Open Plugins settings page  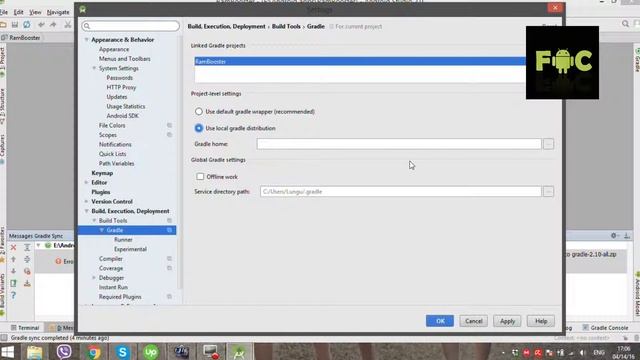point(101,192)
